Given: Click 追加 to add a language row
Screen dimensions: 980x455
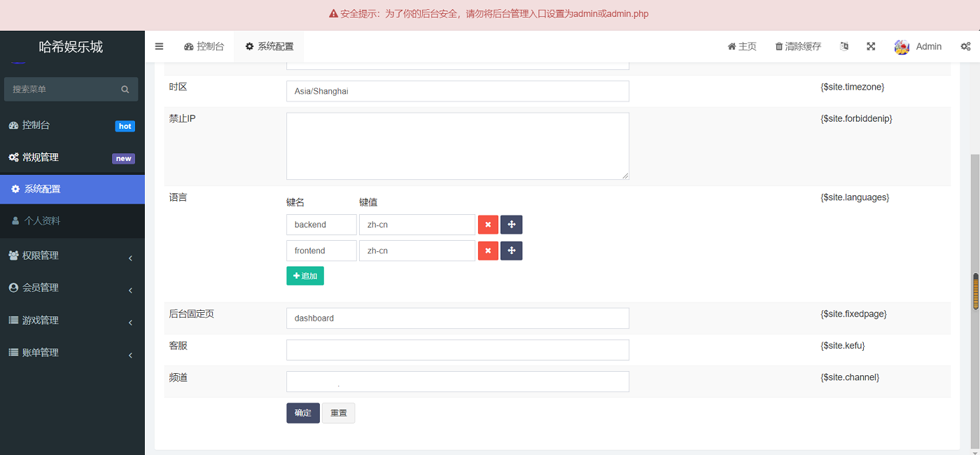Looking at the screenshot, I should pyautogui.click(x=305, y=275).
